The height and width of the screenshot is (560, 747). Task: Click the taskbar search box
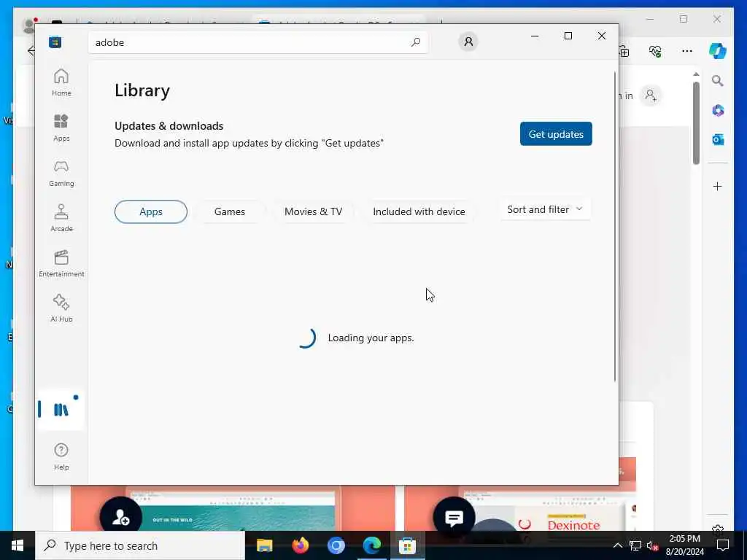point(140,545)
